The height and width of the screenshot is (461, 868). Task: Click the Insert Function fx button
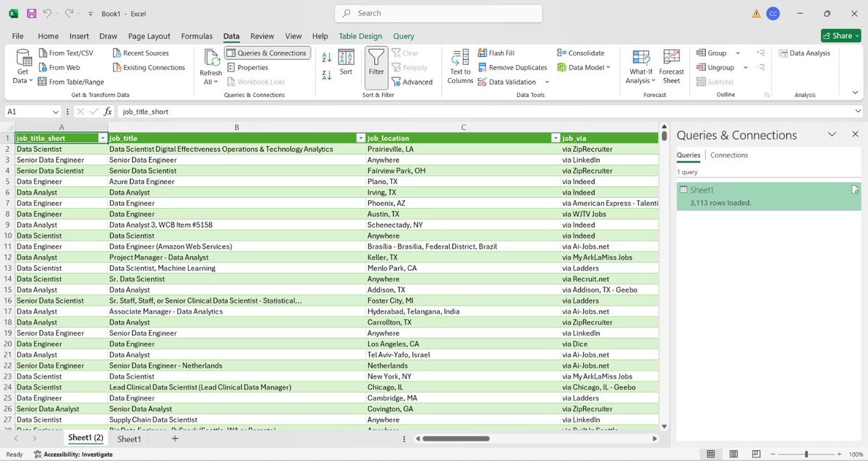tap(108, 111)
